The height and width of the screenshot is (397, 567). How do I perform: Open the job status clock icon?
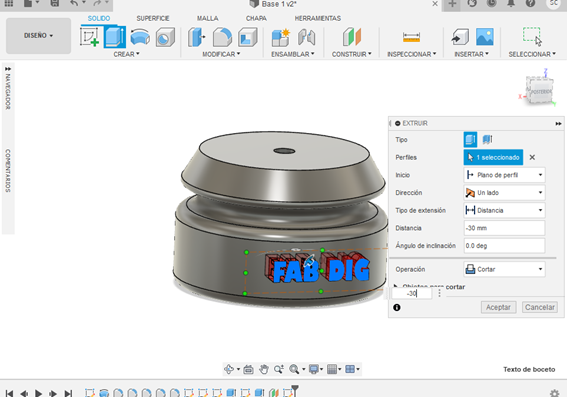pyautogui.click(x=491, y=3)
